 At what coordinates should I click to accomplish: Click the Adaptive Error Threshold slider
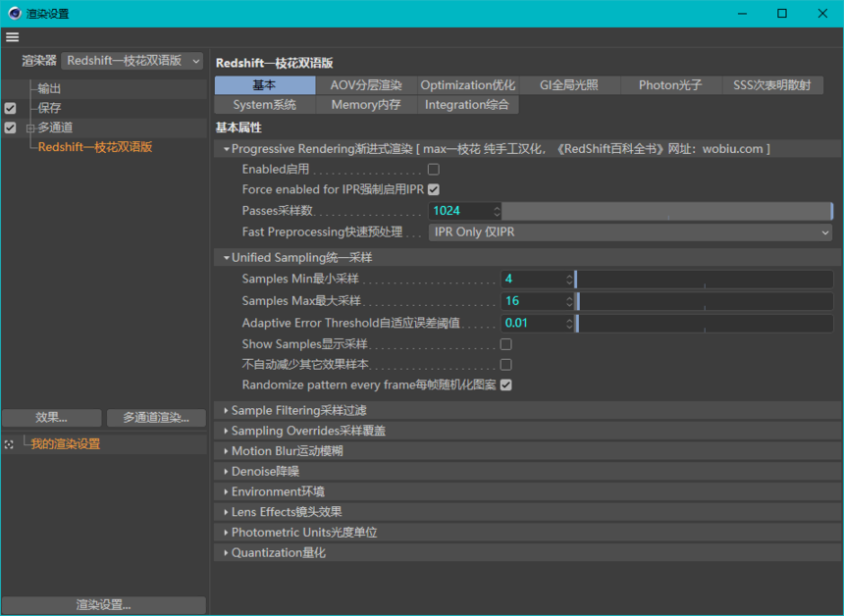coord(704,324)
